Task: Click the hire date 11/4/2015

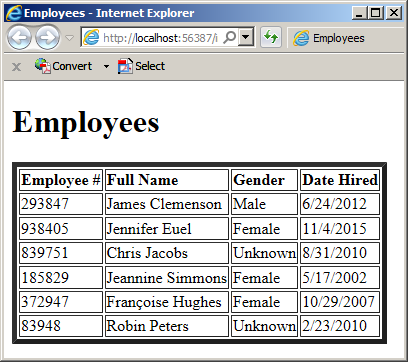Action: pos(340,229)
